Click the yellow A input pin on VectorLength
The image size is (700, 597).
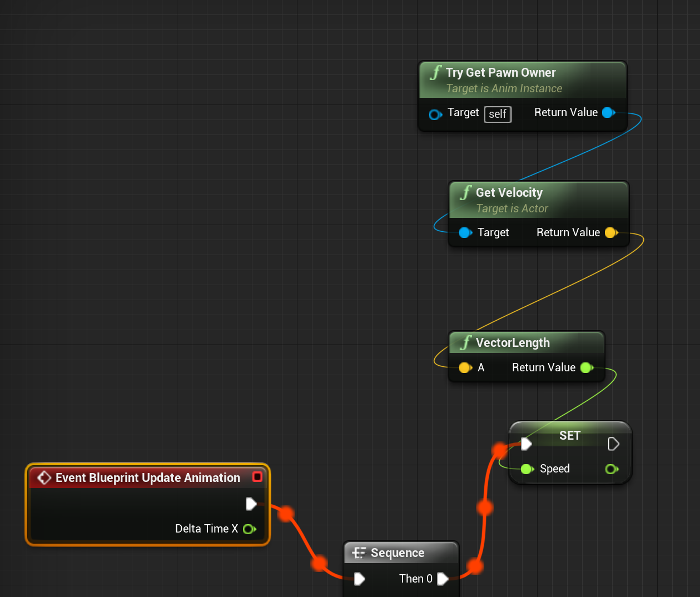tap(465, 367)
